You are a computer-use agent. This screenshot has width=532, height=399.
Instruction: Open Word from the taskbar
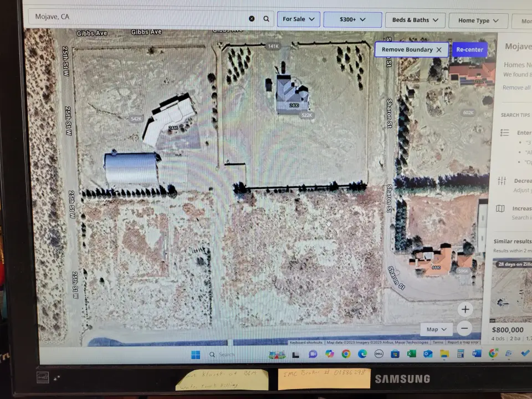click(x=477, y=354)
